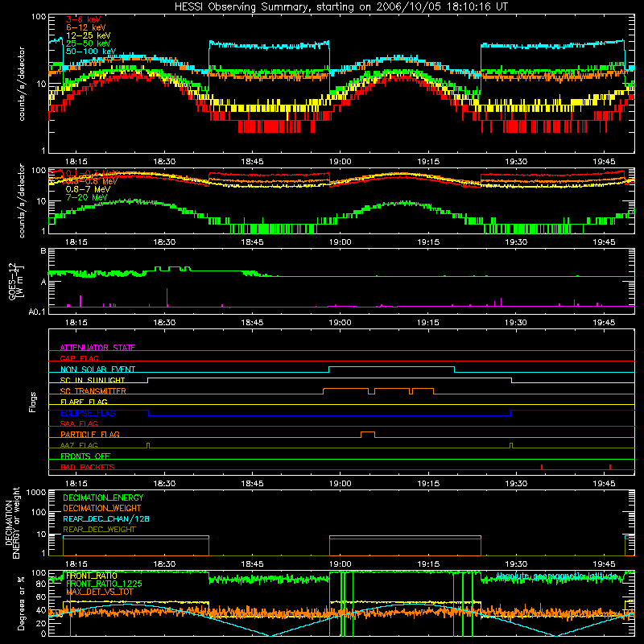Select the GAP_FLAG label
The height and width of the screenshot is (644, 644).
pos(79,358)
